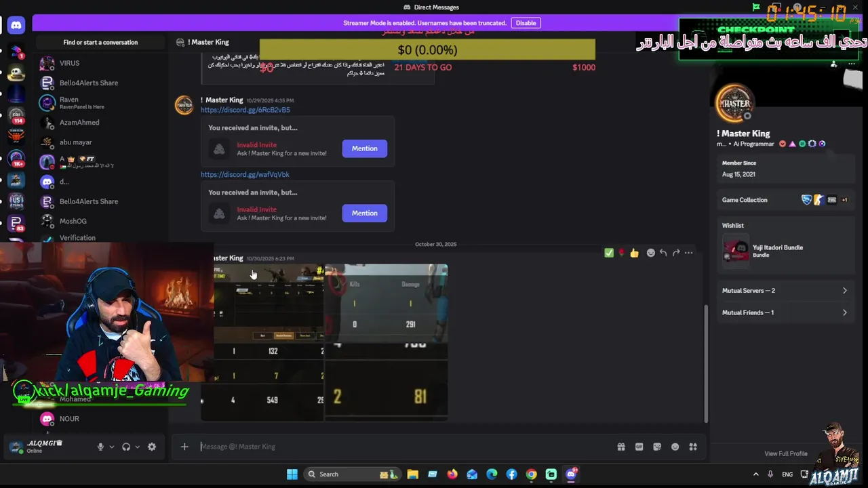Click the Message @! Master King input
Image resolution: width=868 pixels, height=488 pixels.
point(403,447)
